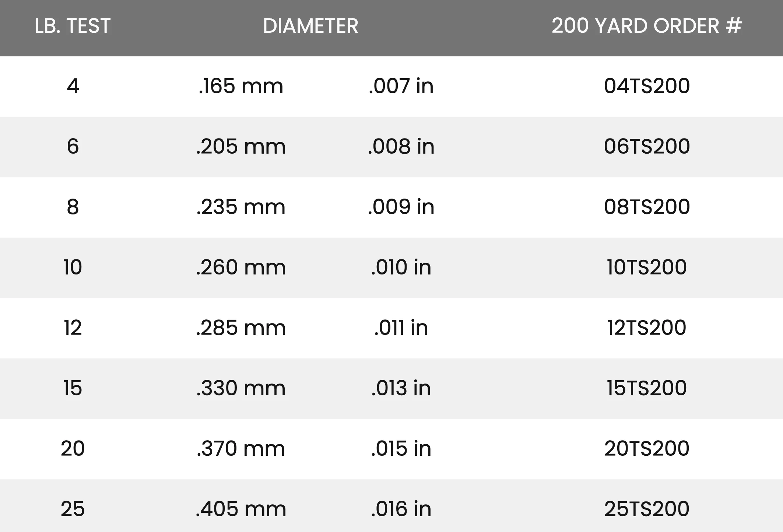
Task: Click order number 08TS200
Action: 647,207
